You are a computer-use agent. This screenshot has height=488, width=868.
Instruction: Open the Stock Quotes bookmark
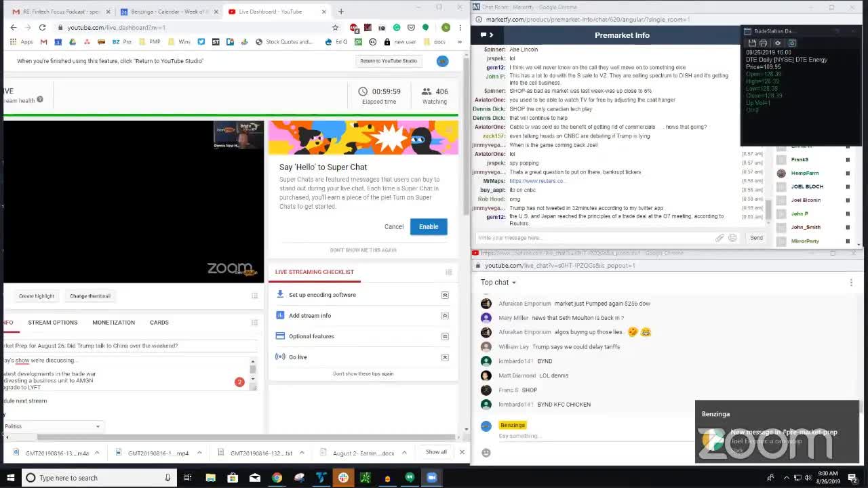(x=284, y=41)
